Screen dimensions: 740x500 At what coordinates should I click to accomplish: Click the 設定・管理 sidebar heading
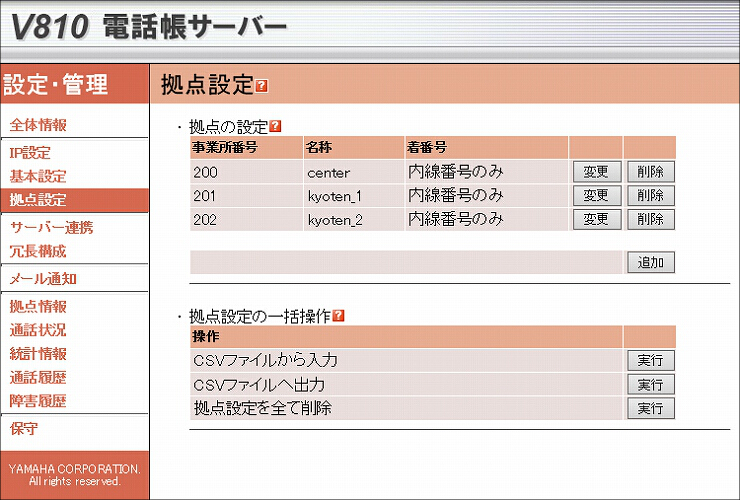pos(55,85)
